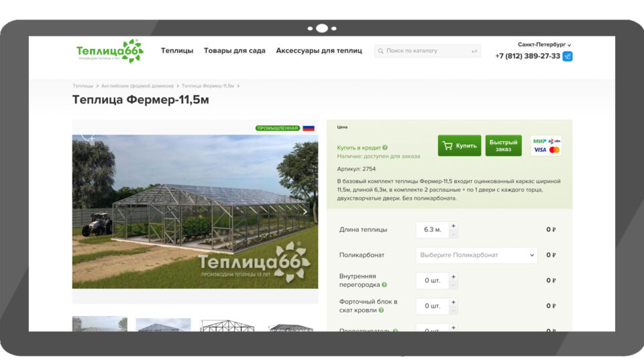Image resolution: width=644 pixels, height=362 pixels.
Task: Click the Теплица66 logo in header
Action: tap(109, 52)
